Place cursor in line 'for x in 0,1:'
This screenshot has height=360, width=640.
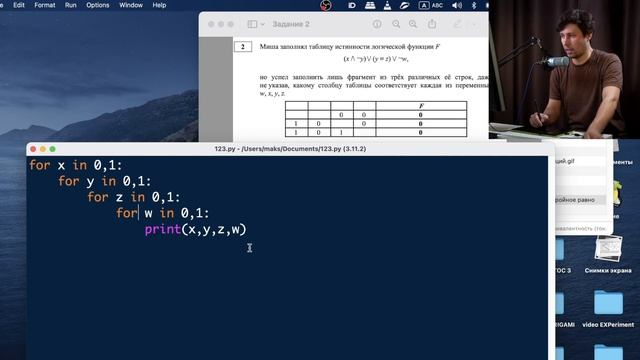coord(76,165)
